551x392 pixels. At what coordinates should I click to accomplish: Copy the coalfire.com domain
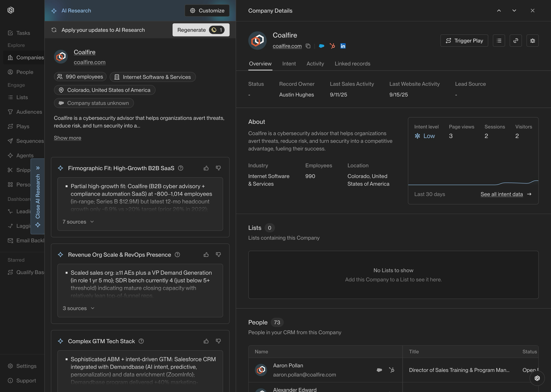click(308, 46)
